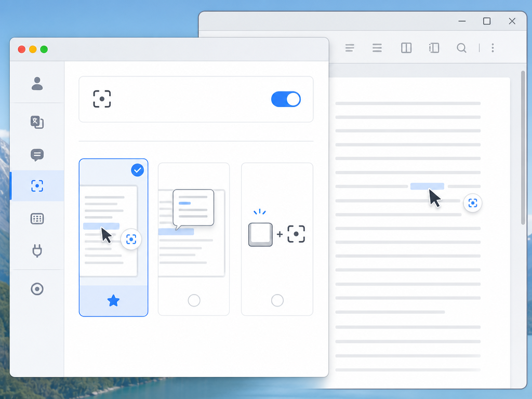Open the translation settings sidebar icon
This screenshot has width=532, height=399.
[37, 122]
